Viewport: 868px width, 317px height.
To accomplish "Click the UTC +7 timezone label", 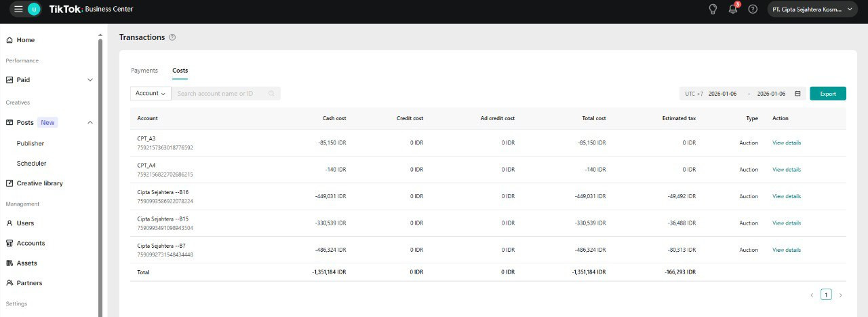I will tap(694, 94).
